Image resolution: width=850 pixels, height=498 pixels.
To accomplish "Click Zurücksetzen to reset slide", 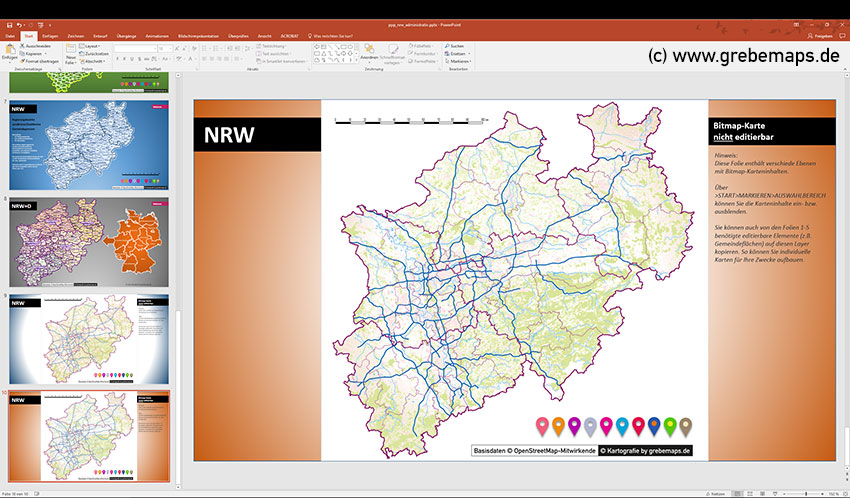I will point(96,54).
